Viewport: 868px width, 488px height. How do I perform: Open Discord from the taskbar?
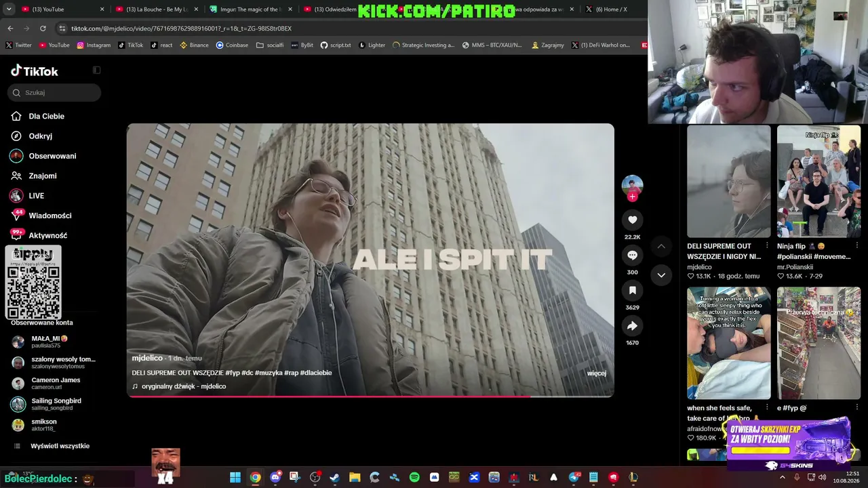click(275, 477)
